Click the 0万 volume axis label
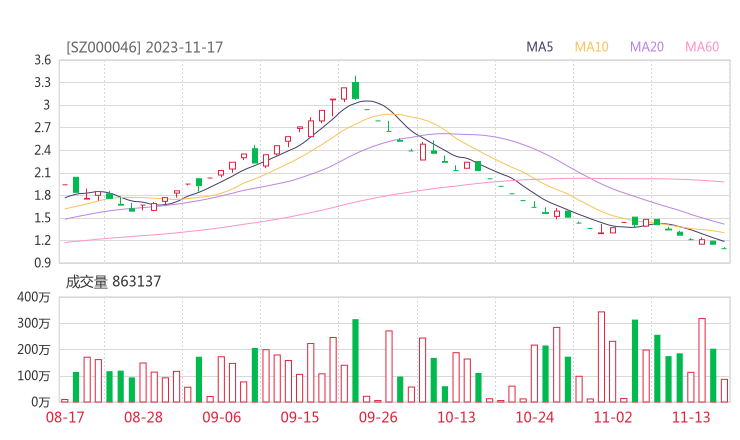The width and height of the screenshot is (740, 440). (x=41, y=402)
